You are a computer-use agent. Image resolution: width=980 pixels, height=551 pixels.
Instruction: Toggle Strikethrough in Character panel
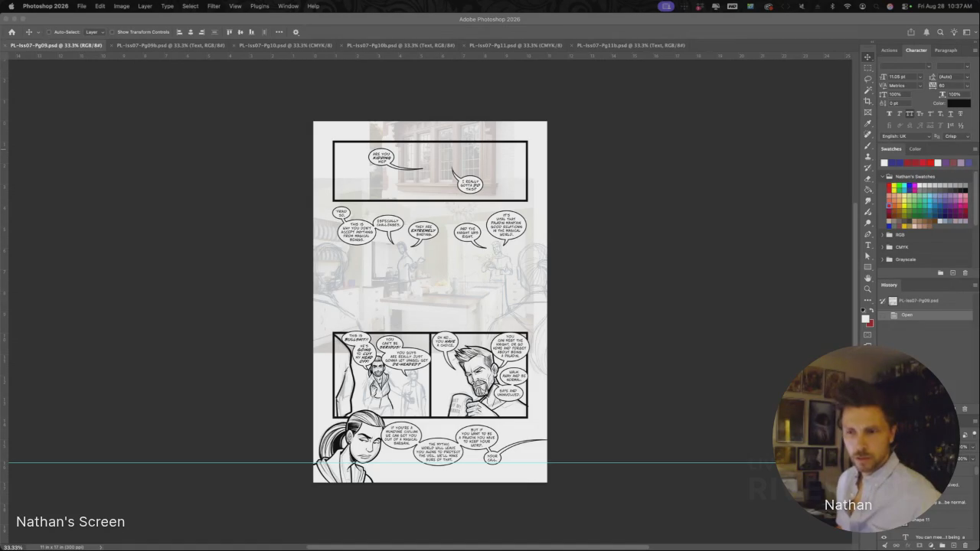(960, 113)
